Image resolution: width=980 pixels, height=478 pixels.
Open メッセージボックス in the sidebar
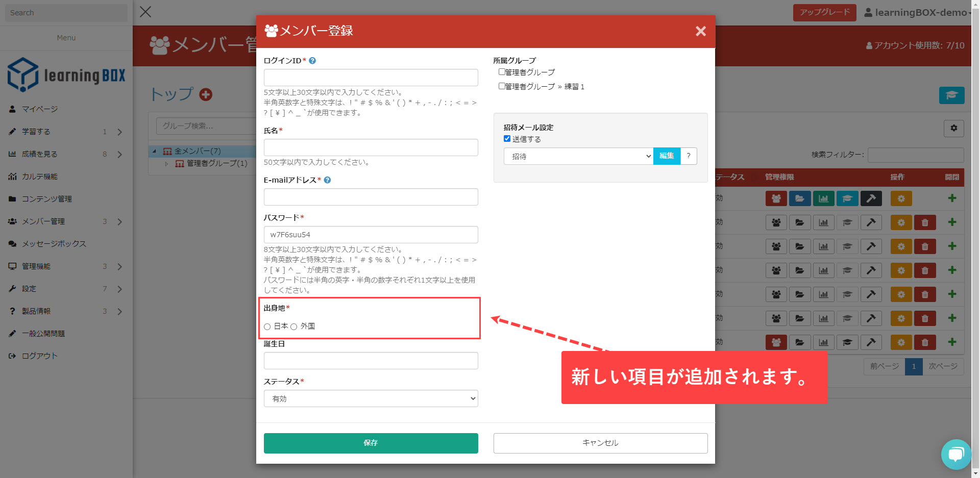54,244
